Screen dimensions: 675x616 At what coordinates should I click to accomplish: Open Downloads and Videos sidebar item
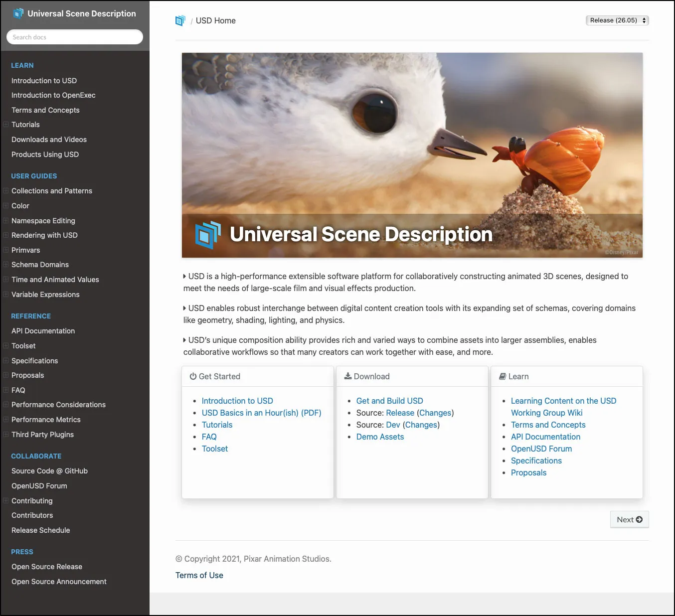pos(49,140)
